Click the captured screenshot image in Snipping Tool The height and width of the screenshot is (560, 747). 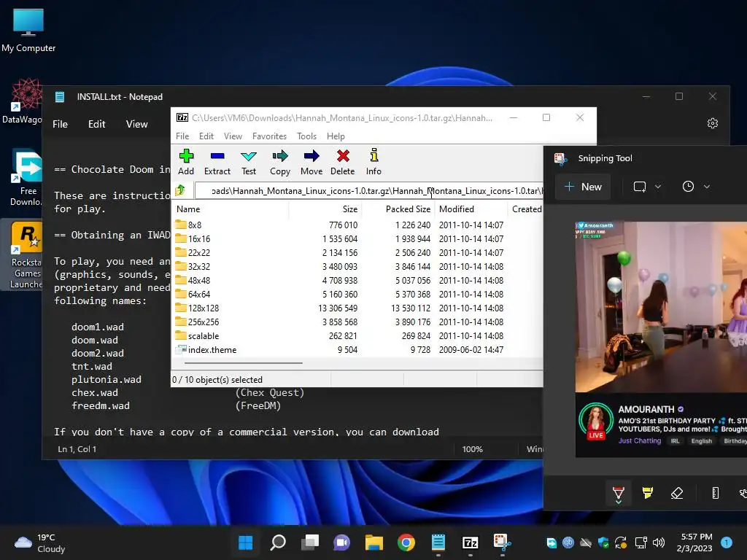tap(661, 339)
